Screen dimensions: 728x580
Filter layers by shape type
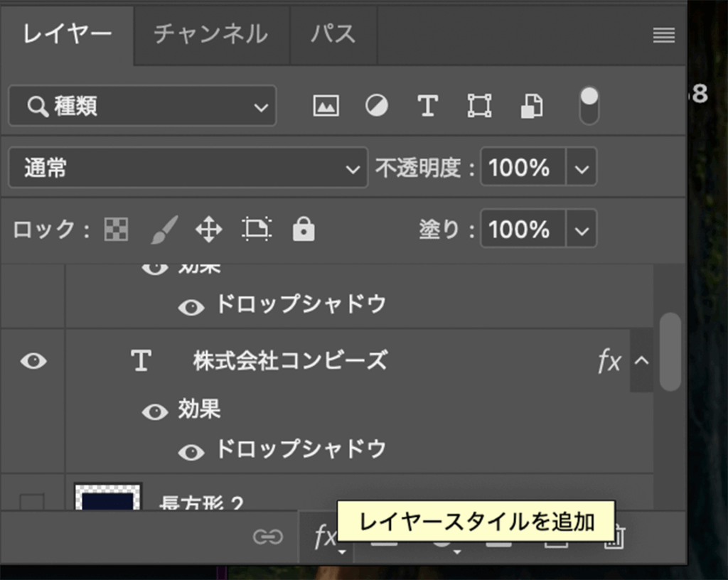(x=479, y=107)
